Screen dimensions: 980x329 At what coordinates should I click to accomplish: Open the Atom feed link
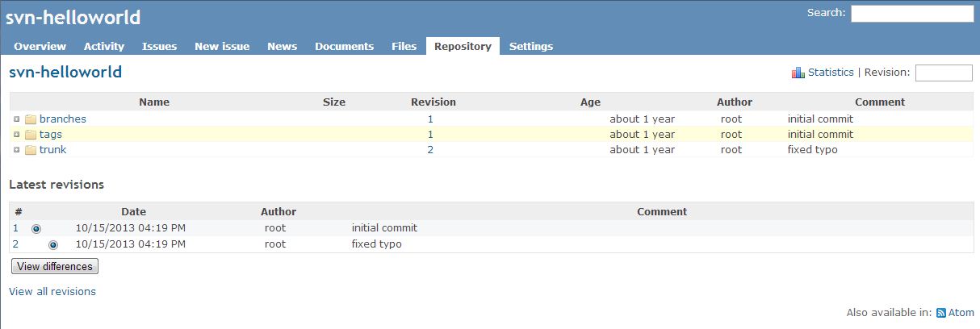961,313
